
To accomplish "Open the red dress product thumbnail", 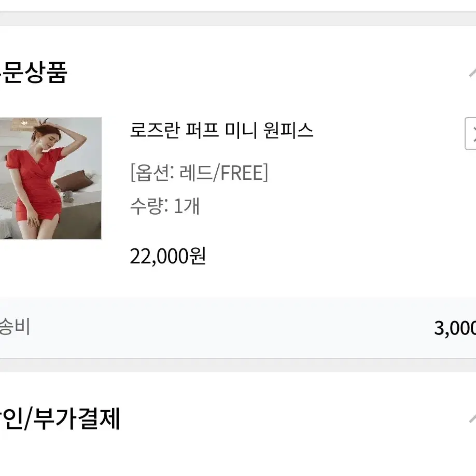I will (x=51, y=178).
